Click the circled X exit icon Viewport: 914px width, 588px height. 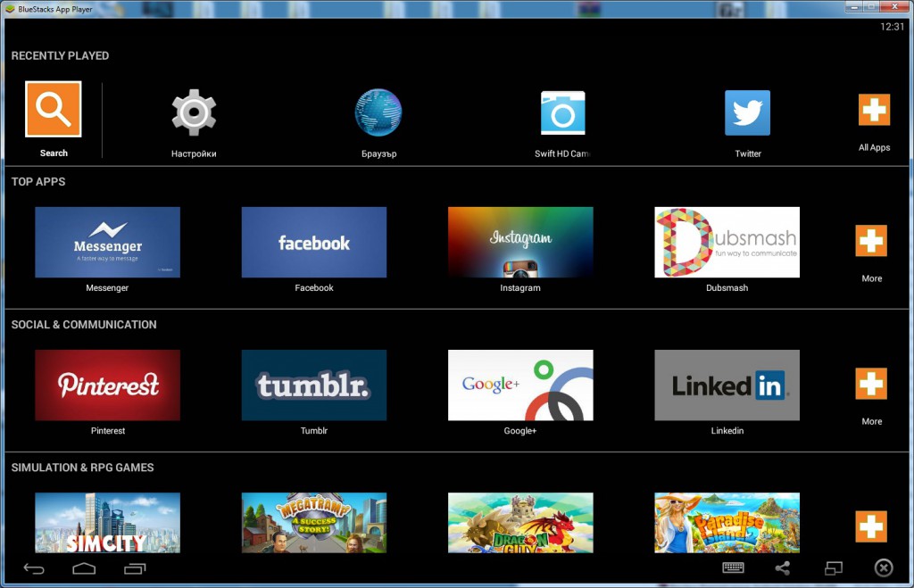[883, 567]
